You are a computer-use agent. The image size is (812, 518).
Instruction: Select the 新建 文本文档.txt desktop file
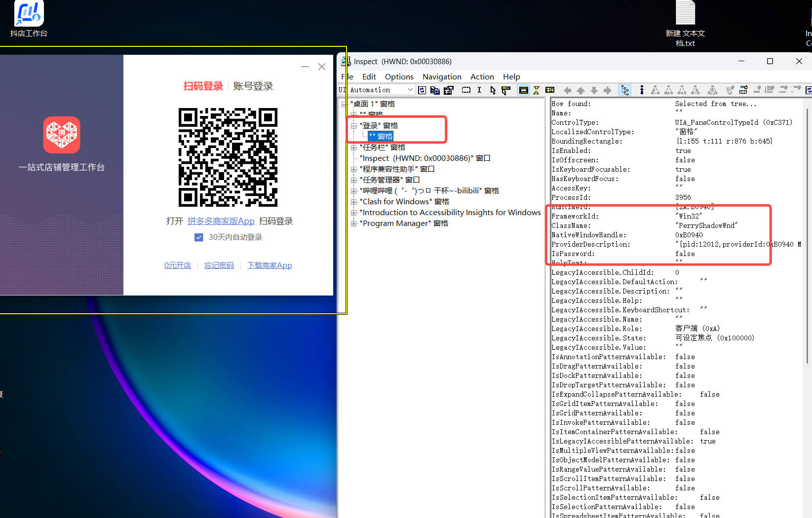coord(685,24)
